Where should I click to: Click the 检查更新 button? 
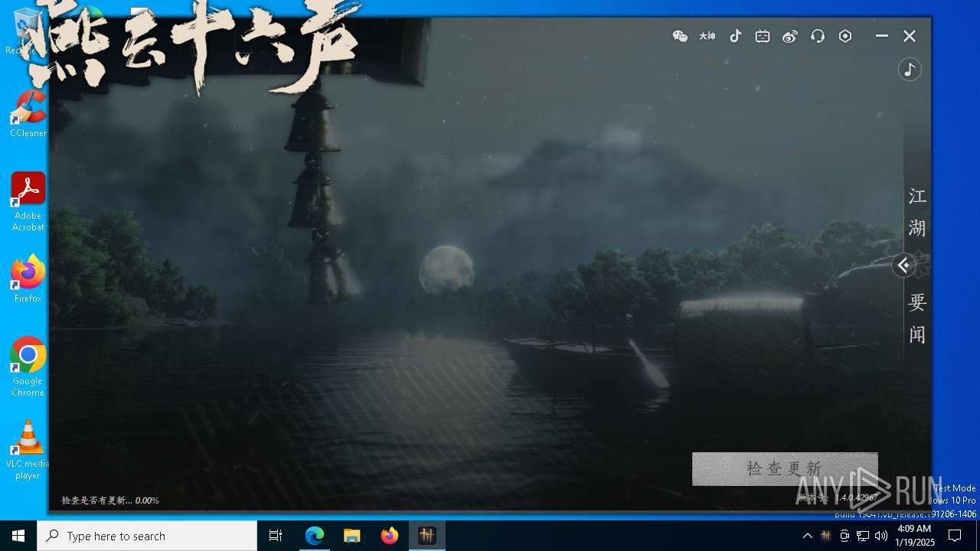785,468
